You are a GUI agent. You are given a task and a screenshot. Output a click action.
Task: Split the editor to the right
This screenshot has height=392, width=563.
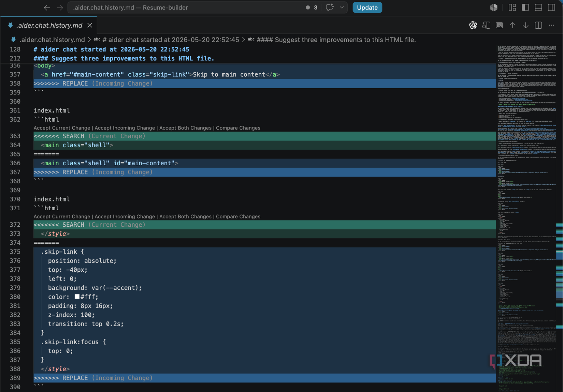(x=538, y=25)
